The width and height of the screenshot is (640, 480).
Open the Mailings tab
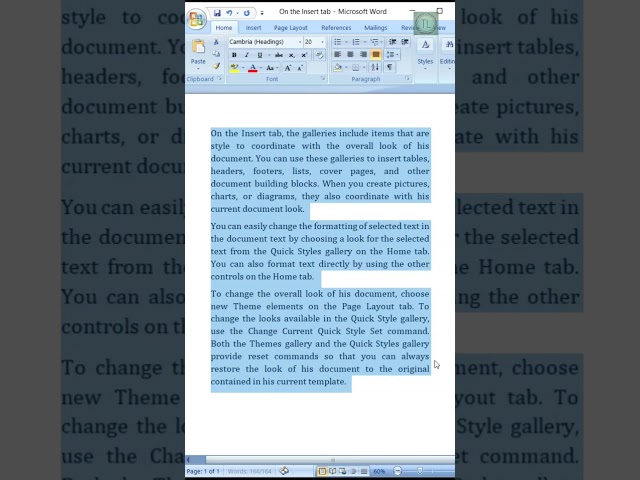376,28
